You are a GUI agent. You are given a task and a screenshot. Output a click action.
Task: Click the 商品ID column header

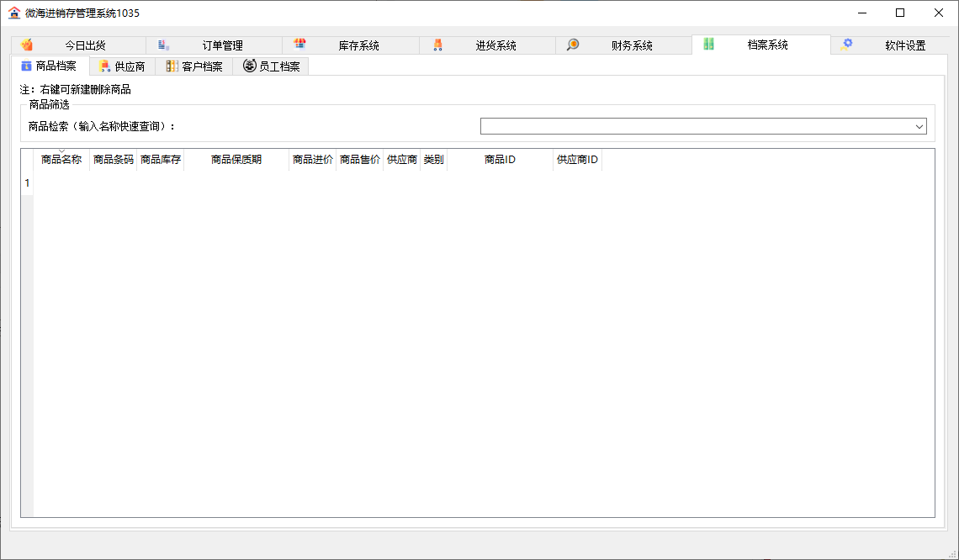tap(500, 160)
